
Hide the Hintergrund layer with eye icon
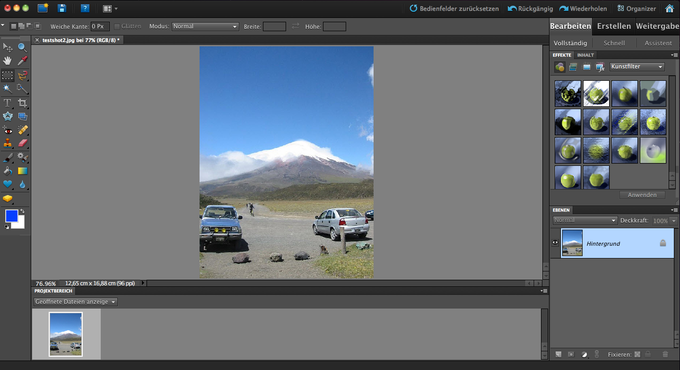click(x=555, y=243)
